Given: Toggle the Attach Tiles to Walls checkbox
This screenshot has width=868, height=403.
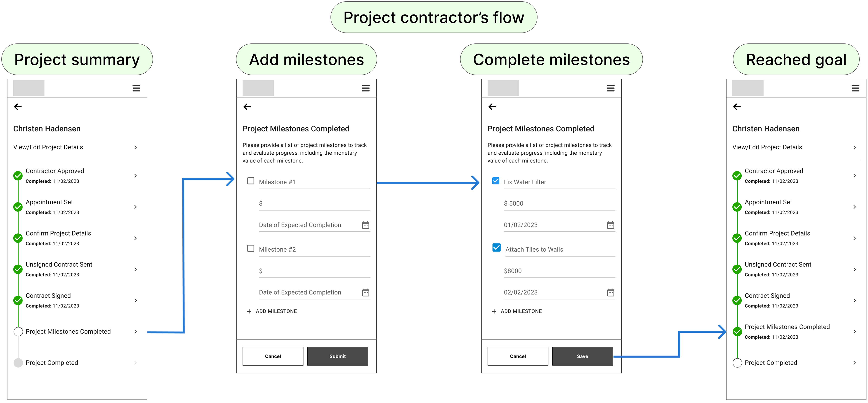Looking at the screenshot, I should 496,248.
